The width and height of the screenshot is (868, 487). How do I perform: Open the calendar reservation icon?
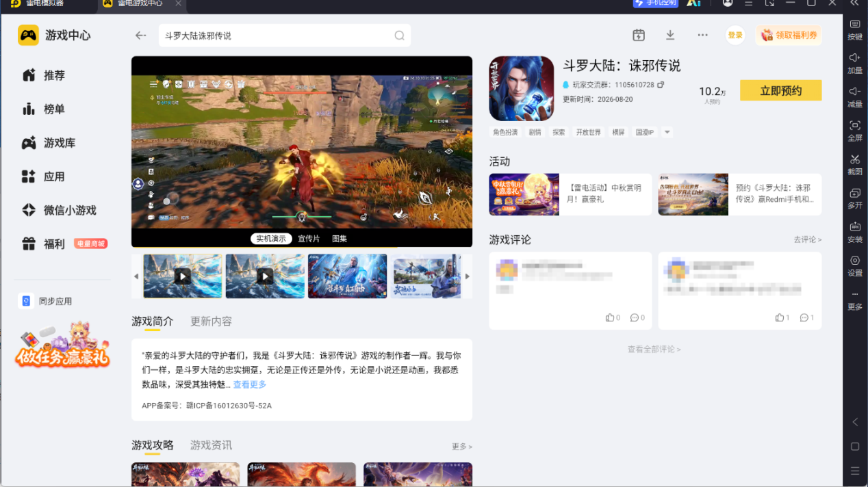click(x=638, y=35)
